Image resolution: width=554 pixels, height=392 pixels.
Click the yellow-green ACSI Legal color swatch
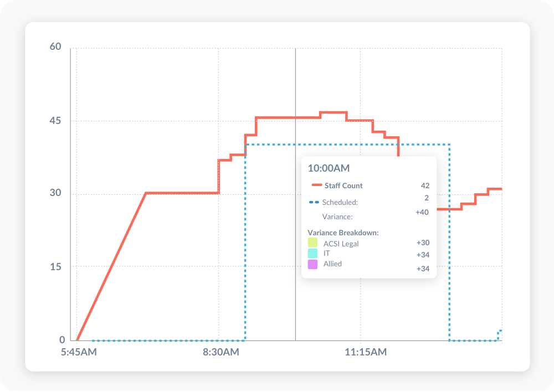pyautogui.click(x=312, y=243)
